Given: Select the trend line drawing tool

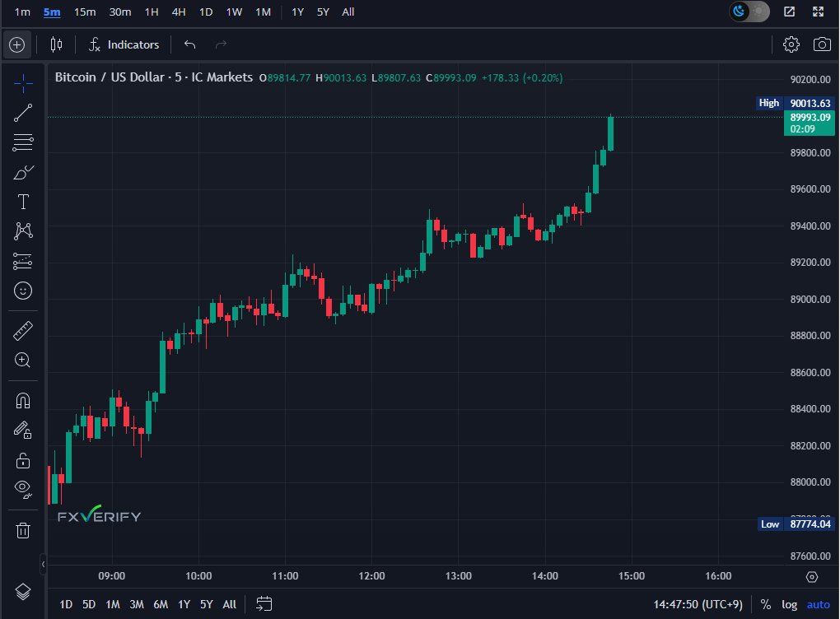Looking at the screenshot, I should point(23,113).
